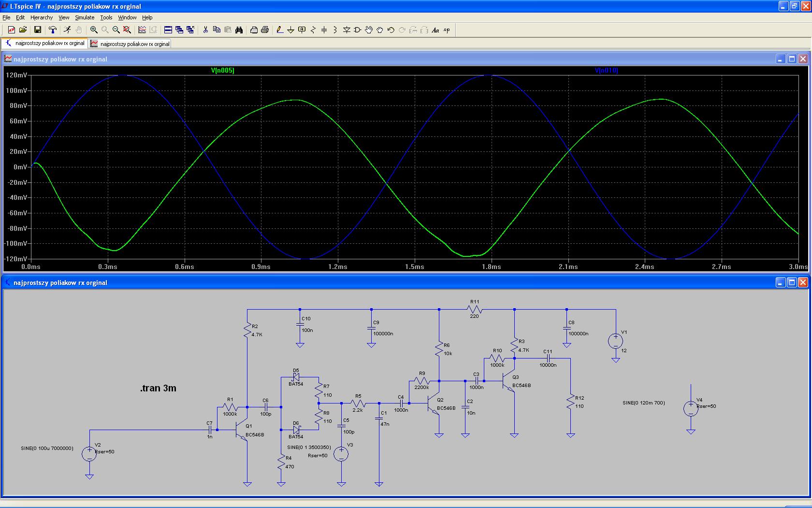Click the Tile Windows Horizontally icon
Image resolution: width=812 pixels, height=508 pixels.
[168, 30]
